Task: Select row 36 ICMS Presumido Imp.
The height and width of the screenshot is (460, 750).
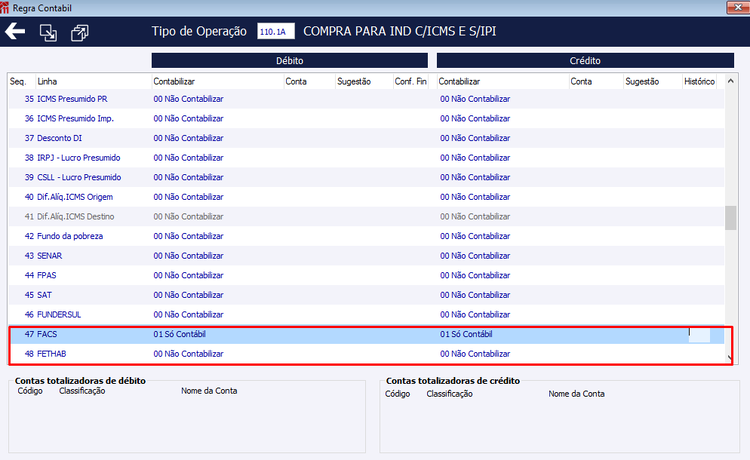Action: coord(366,119)
